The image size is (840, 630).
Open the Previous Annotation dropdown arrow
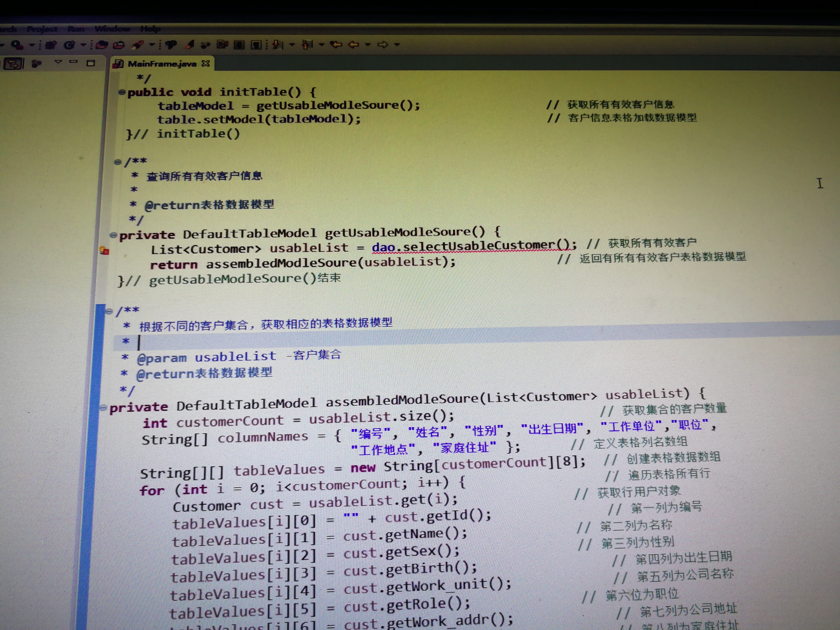tap(322, 44)
